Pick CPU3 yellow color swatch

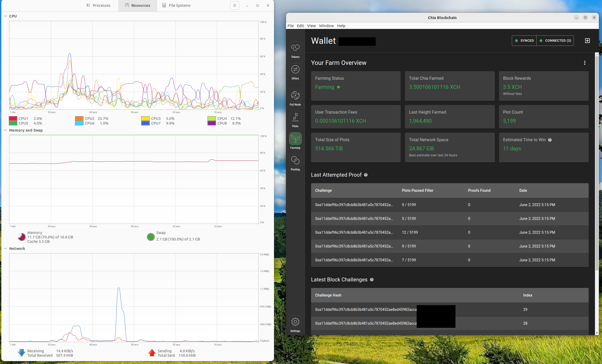tap(145, 119)
